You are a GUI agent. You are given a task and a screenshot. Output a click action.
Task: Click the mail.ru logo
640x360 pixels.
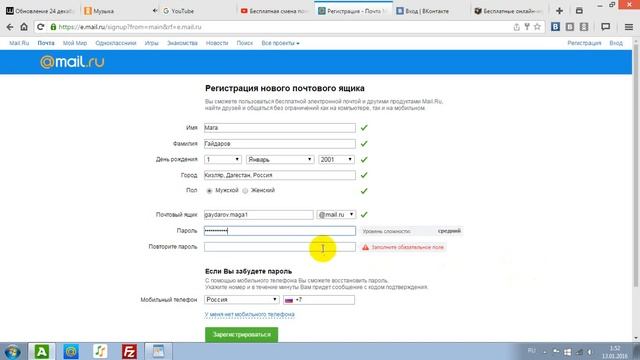click(x=72, y=62)
